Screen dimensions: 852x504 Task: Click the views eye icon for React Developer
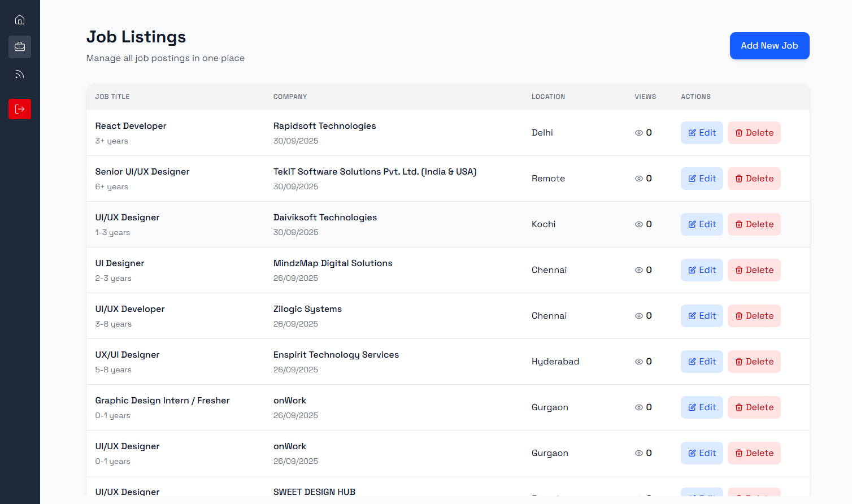pyautogui.click(x=639, y=133)
